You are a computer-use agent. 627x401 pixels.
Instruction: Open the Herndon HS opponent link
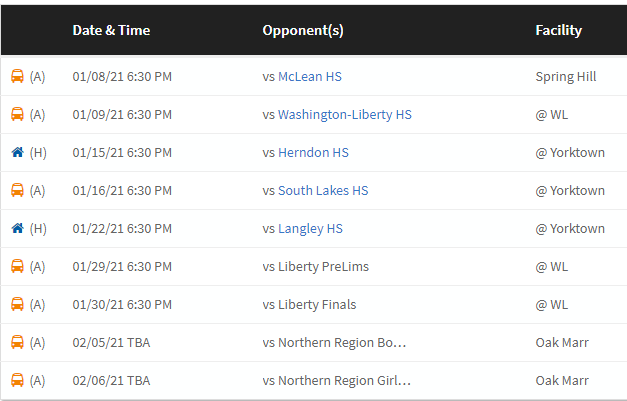coord(313,152)
